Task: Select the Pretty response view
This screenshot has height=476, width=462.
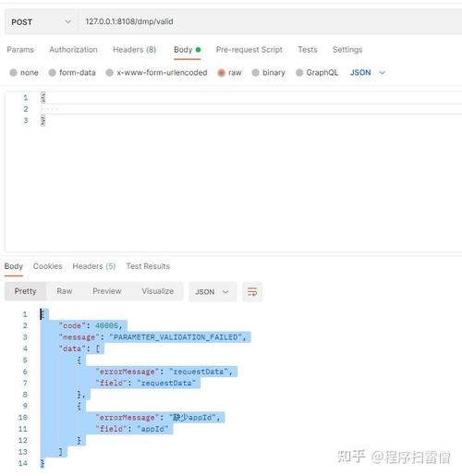Action: pos(25,291)
